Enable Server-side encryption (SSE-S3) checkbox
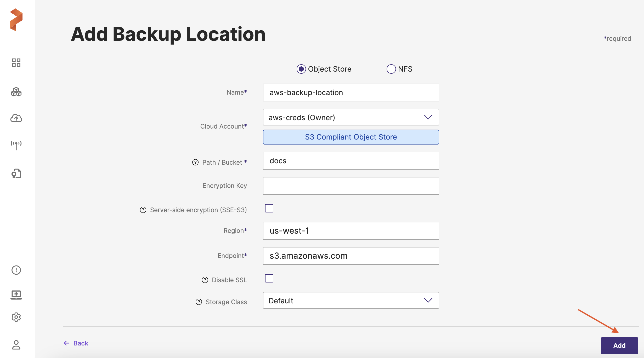 pos(269,209)
